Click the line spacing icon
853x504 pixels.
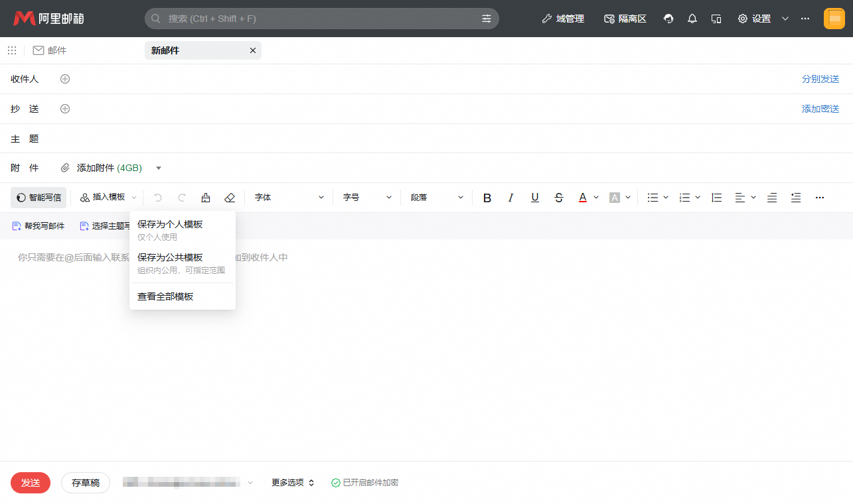[x=716, y=198]
